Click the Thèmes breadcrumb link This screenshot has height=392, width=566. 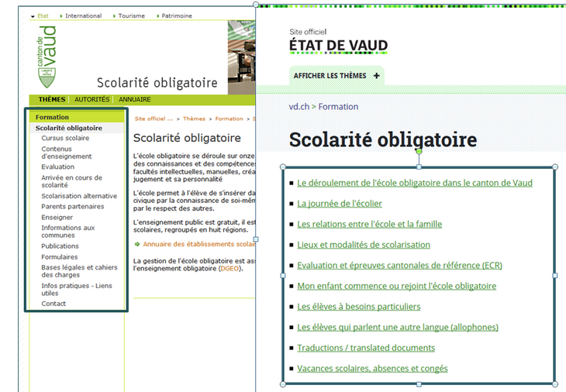194,119
